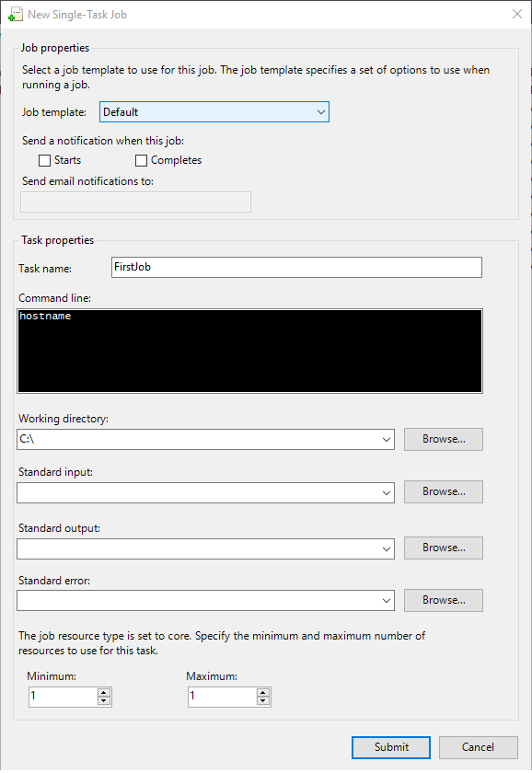The height and width of the screenshot is (773, 532).
Task: Submit the single-task job
Action: pos(390,747)
